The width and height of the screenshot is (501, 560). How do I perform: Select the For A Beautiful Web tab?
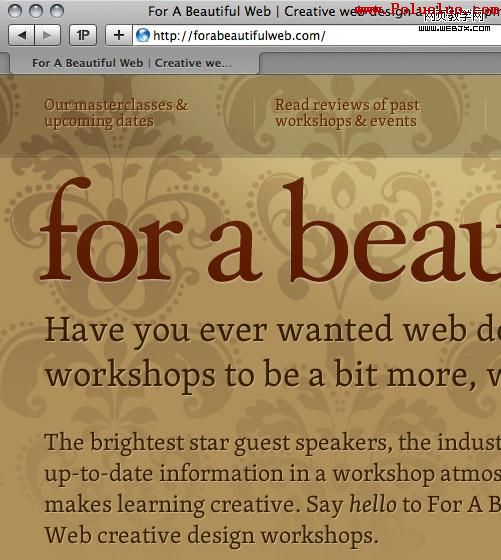pos(134,63)
